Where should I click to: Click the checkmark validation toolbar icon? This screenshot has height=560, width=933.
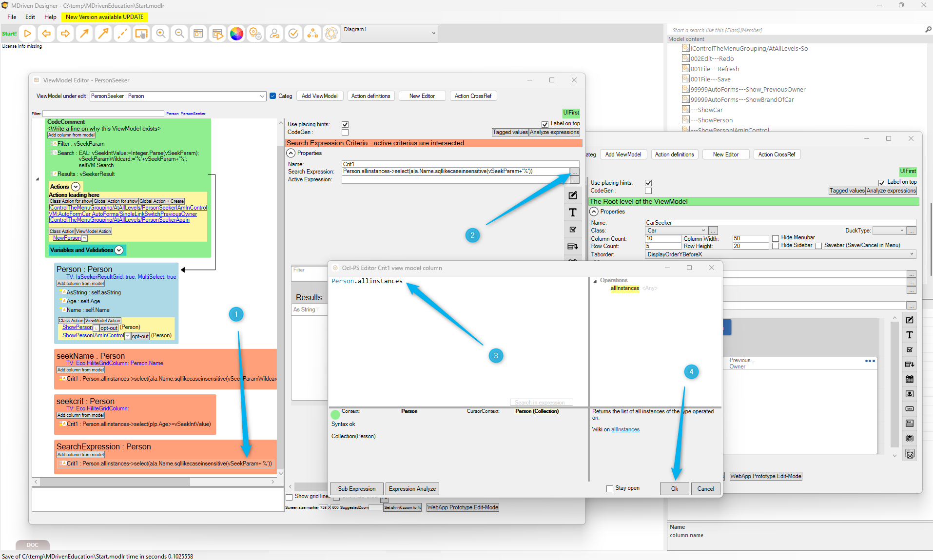pyautogui.click(x=293, y=34)
